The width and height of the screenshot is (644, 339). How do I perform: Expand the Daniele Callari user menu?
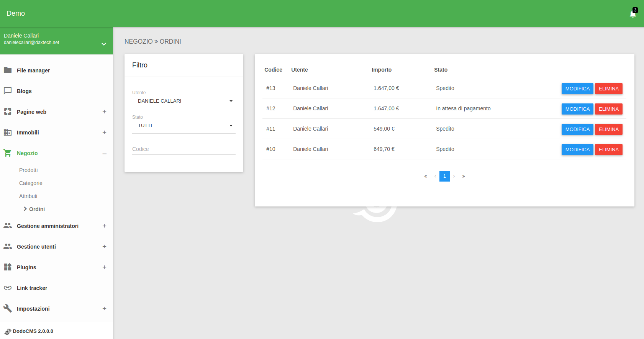pos(104,44)
